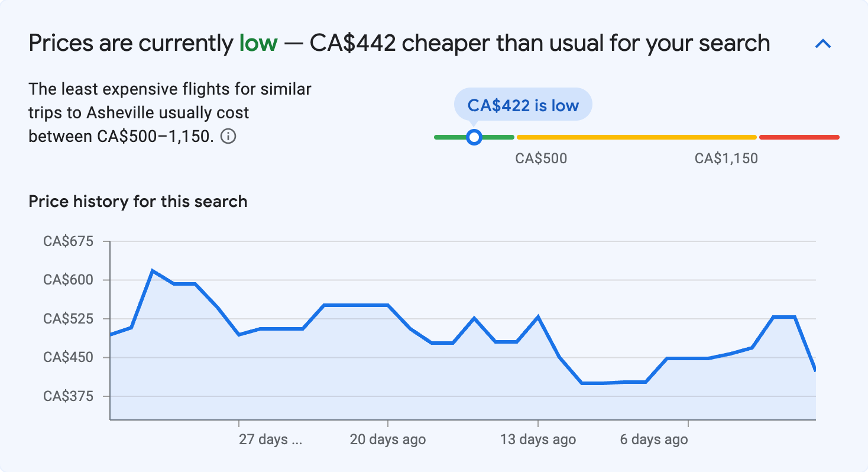
Task: Click the CA$675 gridline label
Action: [x=68, y=241]
